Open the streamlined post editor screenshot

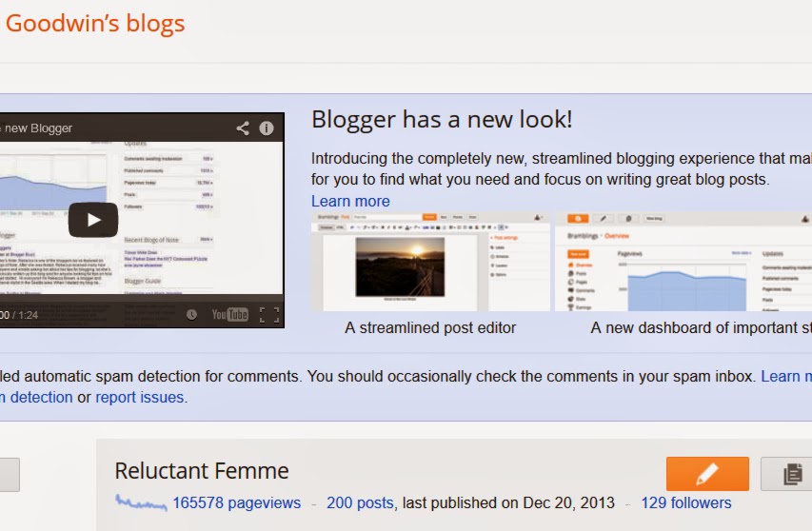click(x=431, y=262)
